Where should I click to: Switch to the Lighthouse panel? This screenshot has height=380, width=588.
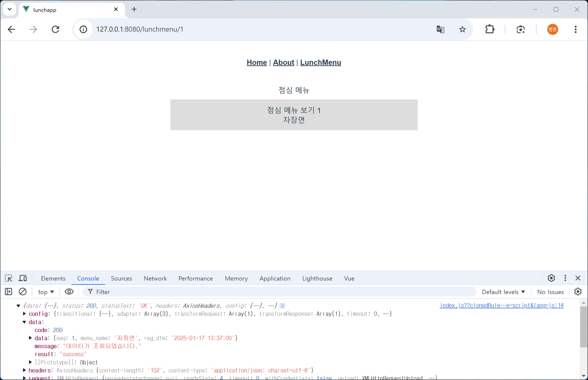pyautogui.click(x=317, y=279)
